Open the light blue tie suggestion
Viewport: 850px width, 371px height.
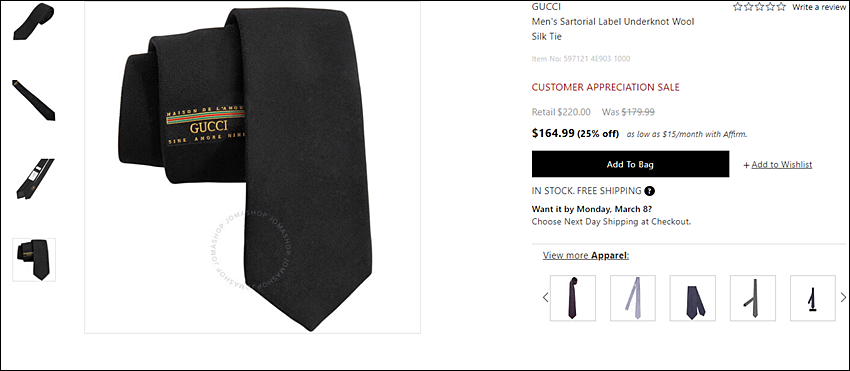tap(633, 298)
